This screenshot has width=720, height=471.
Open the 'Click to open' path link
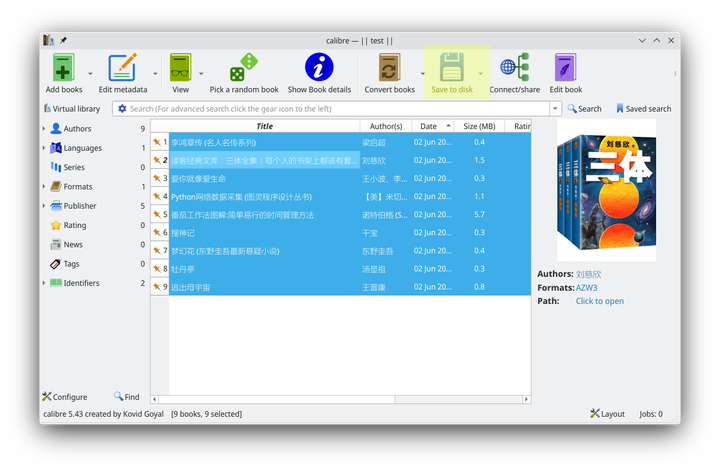[x=599, y=301]
